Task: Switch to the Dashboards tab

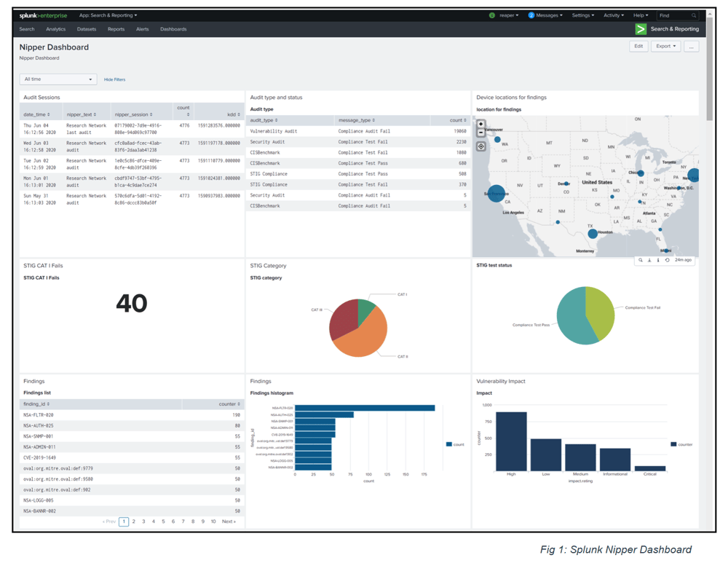Action: pos(173,29)
